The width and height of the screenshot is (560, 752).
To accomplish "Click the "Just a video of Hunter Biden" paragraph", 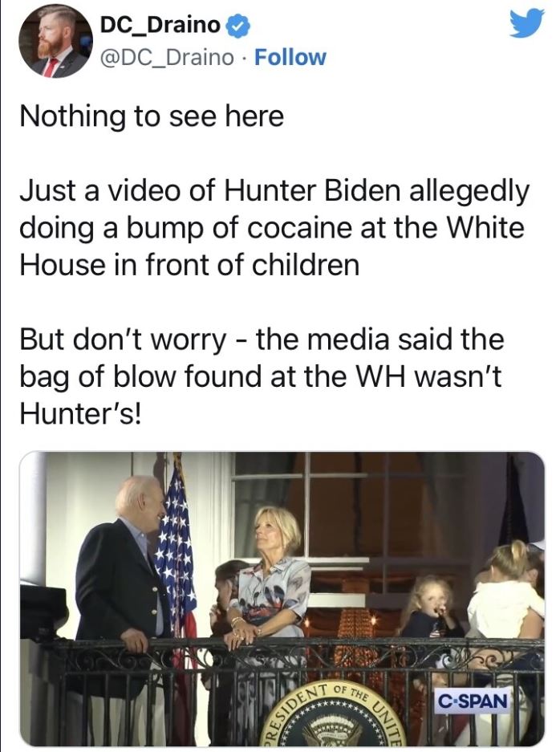I will pyautogui.click(x=274, y=227).
